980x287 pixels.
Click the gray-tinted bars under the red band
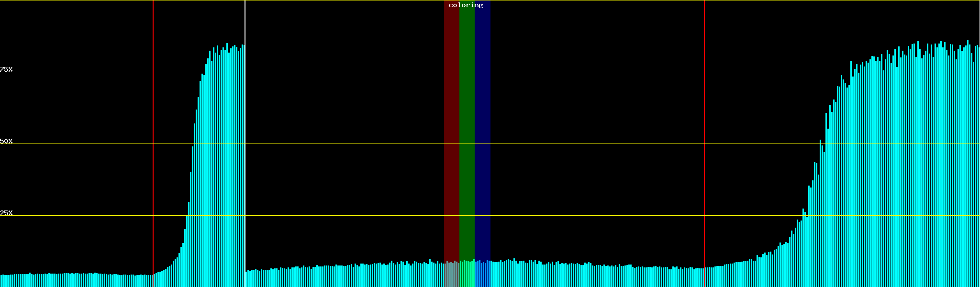point(451,275)
